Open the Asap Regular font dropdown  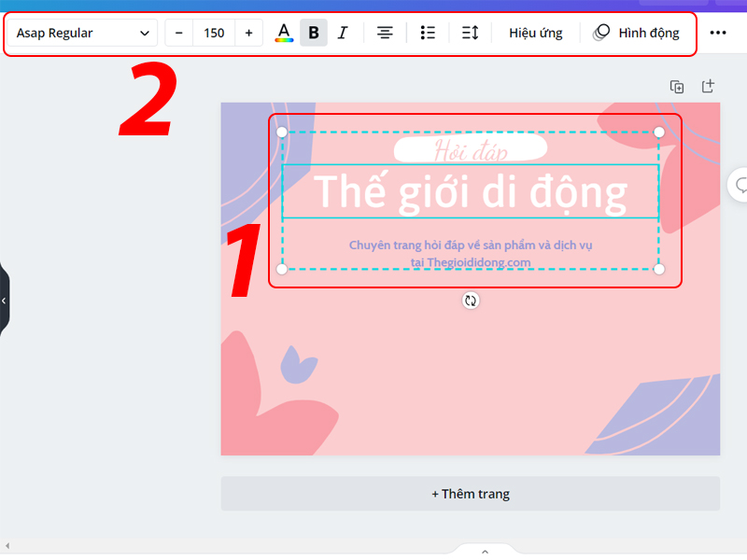82,33
